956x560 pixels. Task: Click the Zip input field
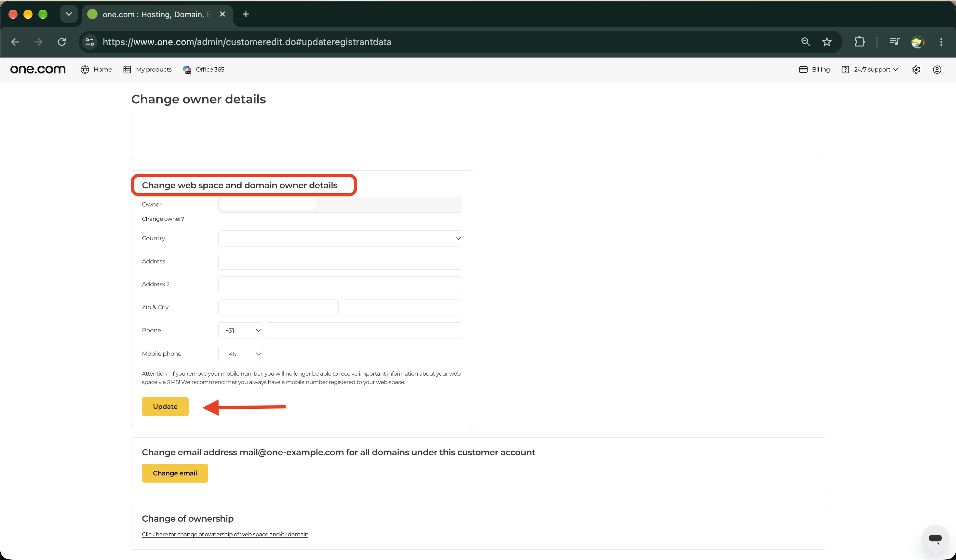pyautogui.click(x=278, y=308)
